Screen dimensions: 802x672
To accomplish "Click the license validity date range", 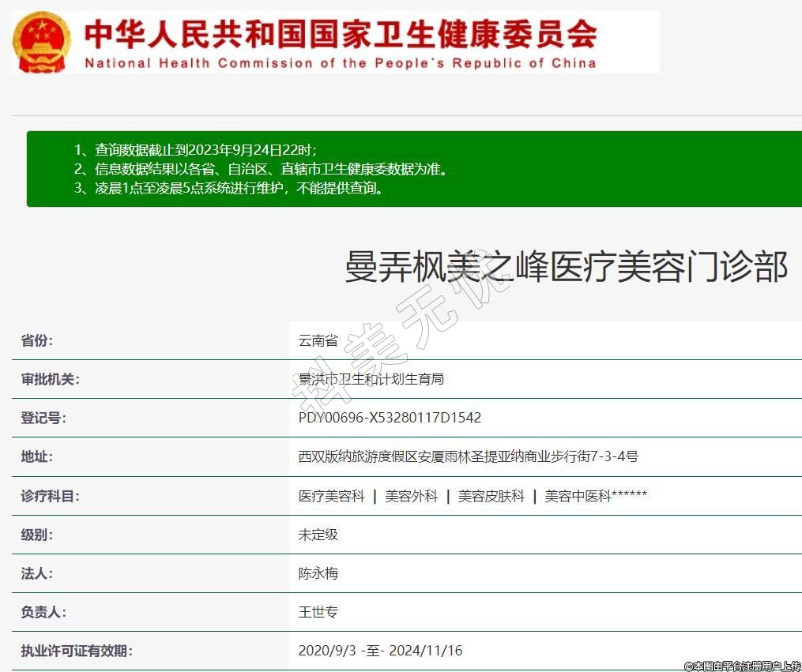I will point(380,651).
